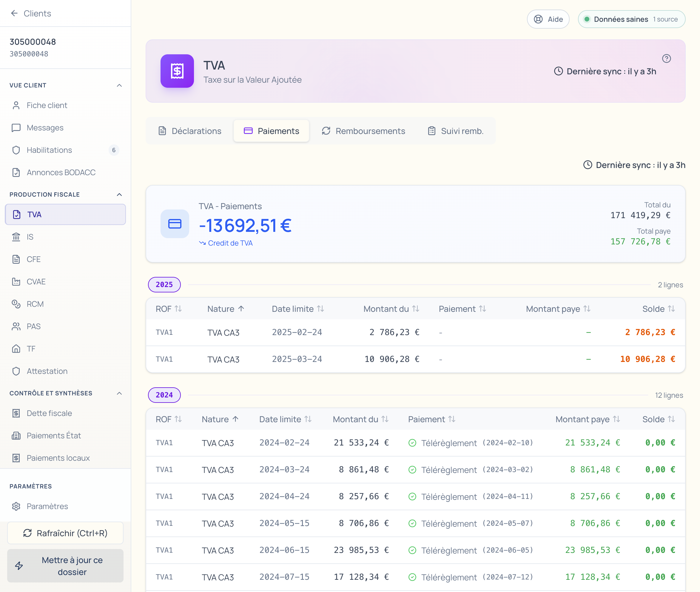Open the help question-mark icon in TVA banner

pyautogui.click(x=666, y=59)
